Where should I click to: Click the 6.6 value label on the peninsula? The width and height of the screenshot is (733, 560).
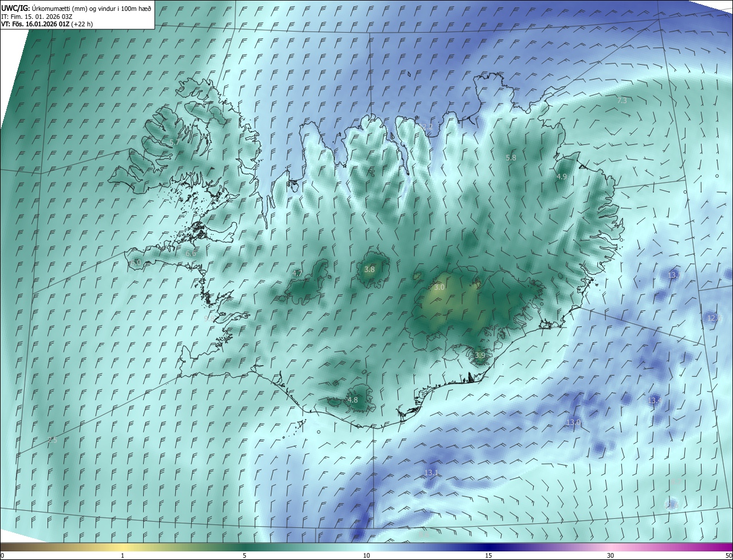pyautogui.click(x=191, y=253)
